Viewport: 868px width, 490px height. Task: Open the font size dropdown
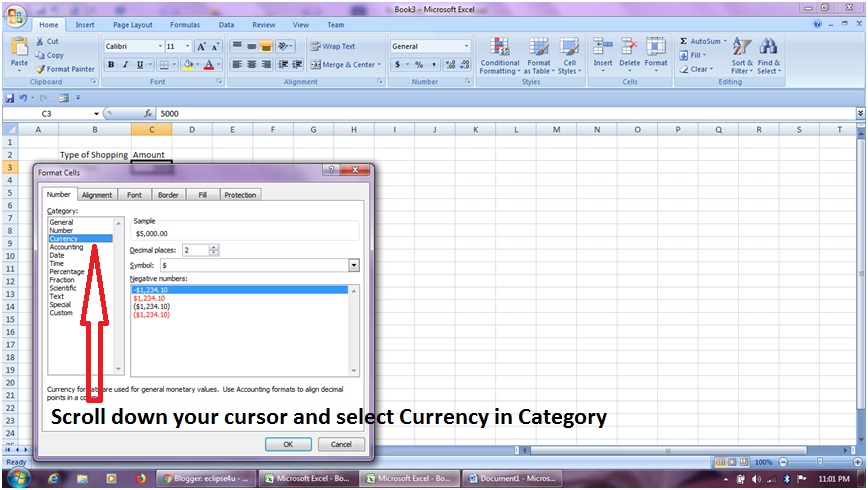(188, 47)
